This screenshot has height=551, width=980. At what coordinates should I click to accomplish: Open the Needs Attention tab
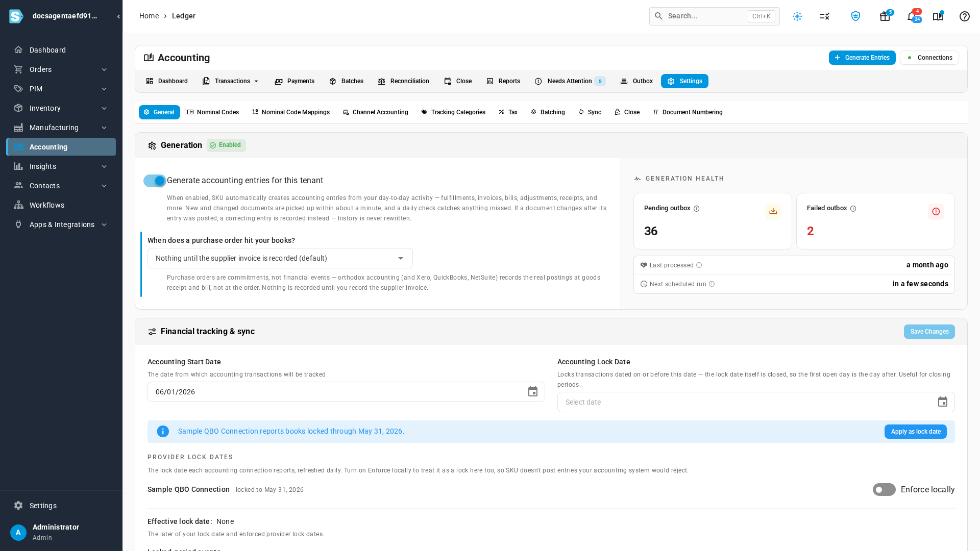570,81
